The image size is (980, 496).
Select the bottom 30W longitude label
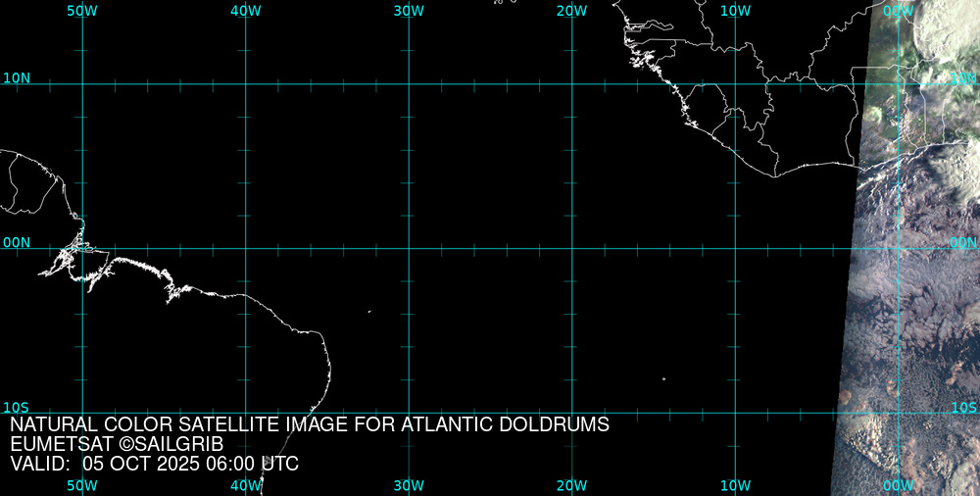tap(409, 485)
